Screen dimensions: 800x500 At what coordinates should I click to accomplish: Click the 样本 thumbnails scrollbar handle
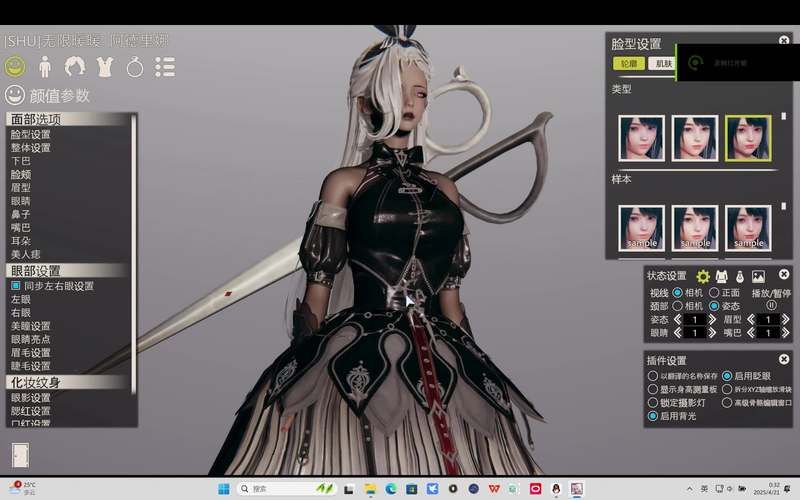[784, 206]
